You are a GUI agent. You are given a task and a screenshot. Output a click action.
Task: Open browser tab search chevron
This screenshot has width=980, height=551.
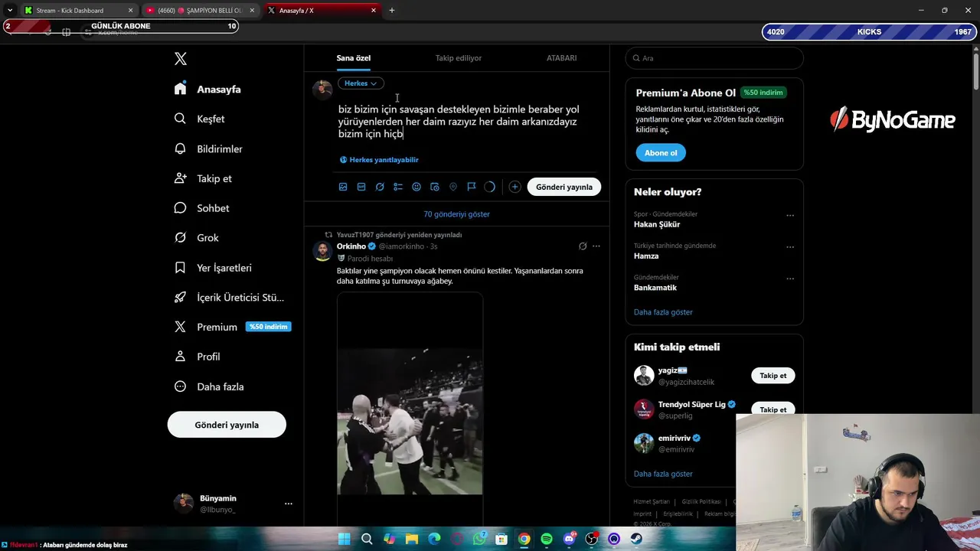point(9,10)
